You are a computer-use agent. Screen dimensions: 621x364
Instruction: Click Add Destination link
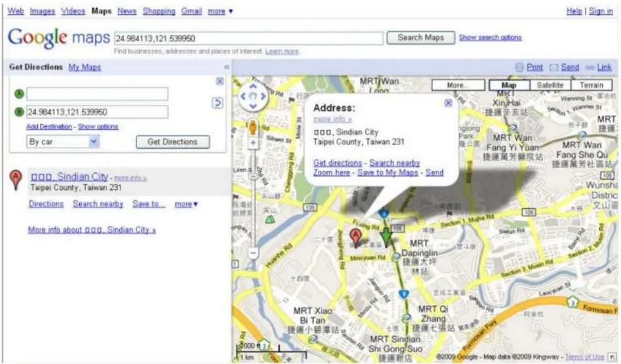(49, 126)
